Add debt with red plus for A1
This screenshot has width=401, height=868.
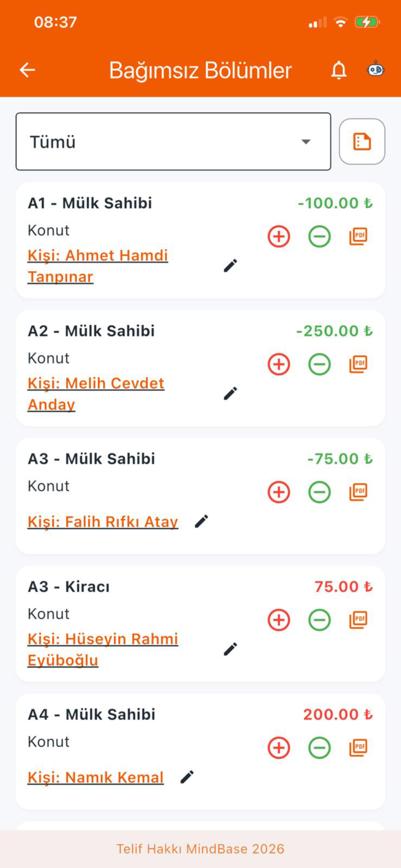[279, 237]
